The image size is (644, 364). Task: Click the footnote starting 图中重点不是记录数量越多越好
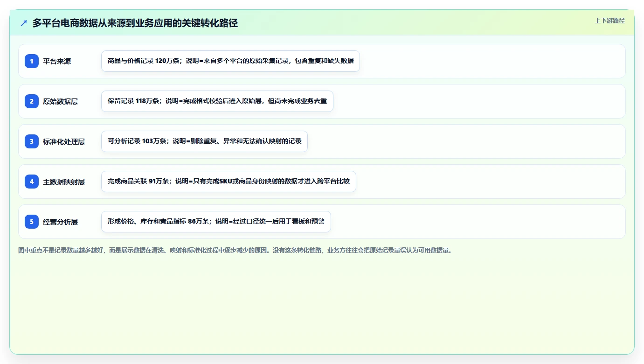pyautogui.click(x=235, y=250)
